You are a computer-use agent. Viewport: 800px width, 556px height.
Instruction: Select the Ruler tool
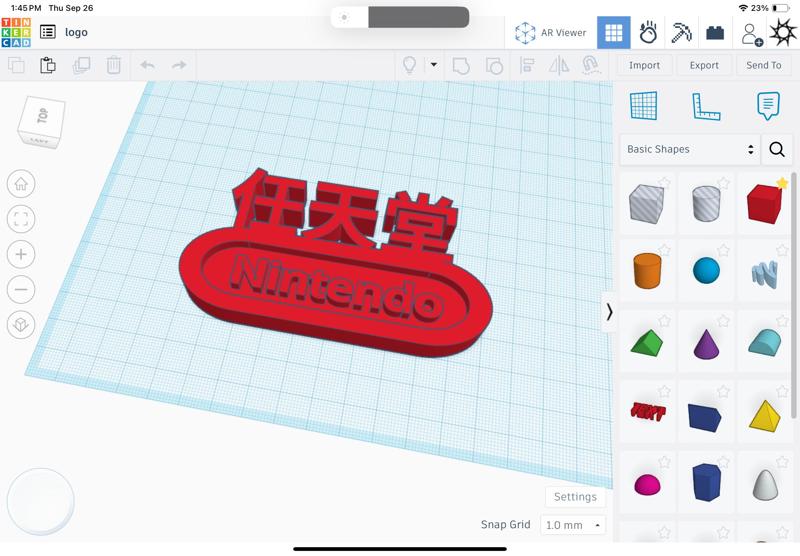point(706,107)
